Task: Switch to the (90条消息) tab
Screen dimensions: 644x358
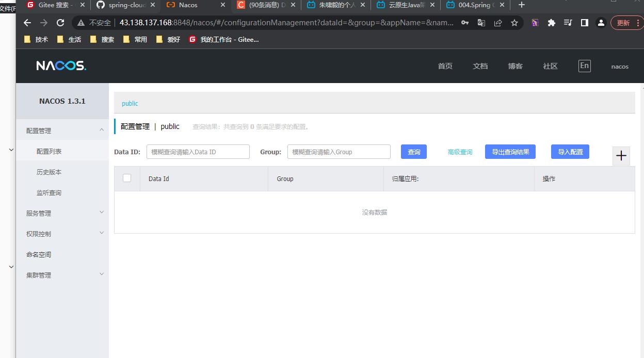Action: coord(265,5)
